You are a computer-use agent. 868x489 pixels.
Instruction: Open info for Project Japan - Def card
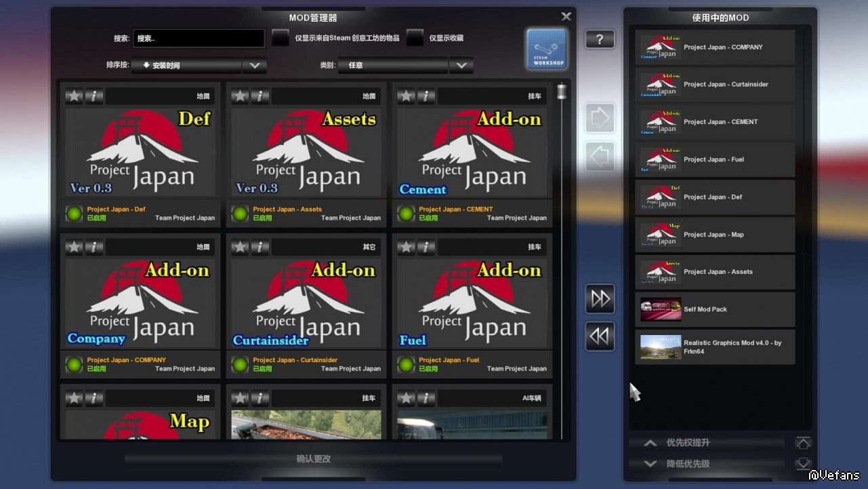click(x=94, y=96)
